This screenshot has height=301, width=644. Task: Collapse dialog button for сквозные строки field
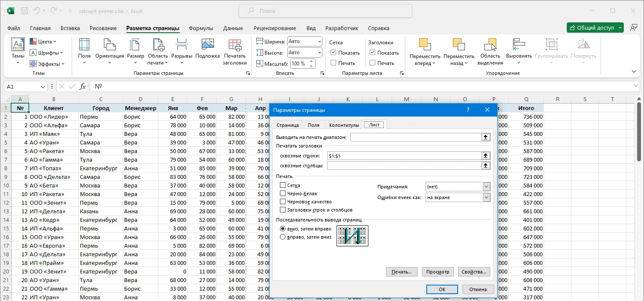point(486,156)
